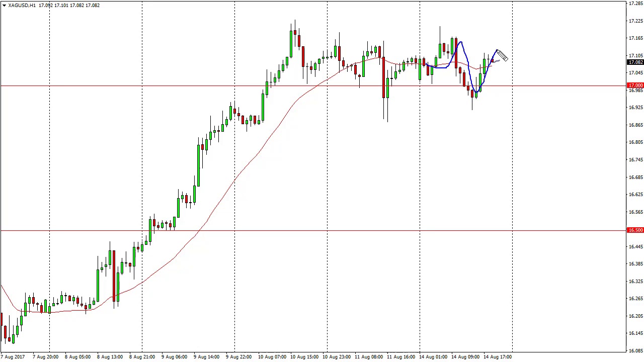Image resolution: width=644 pixels, height=362 pixels.
Task: Click the 16.325 price axis value
Action: (x=635, y=282)
